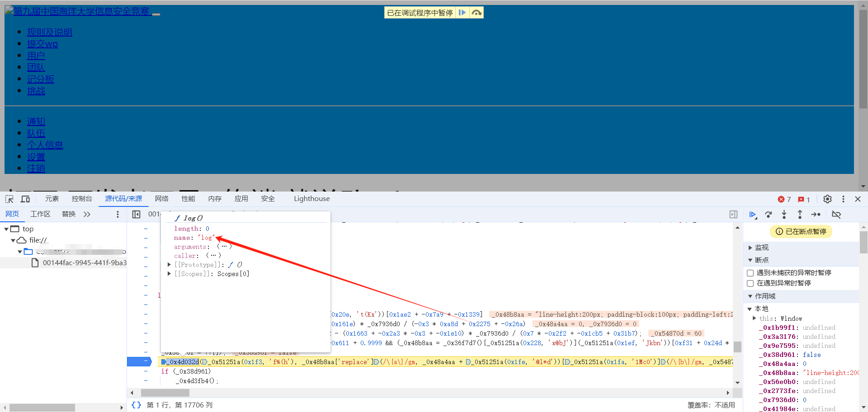Expand the [[Prototype]] property in popup
868x412 pixels.
click(x=169, y=265)
